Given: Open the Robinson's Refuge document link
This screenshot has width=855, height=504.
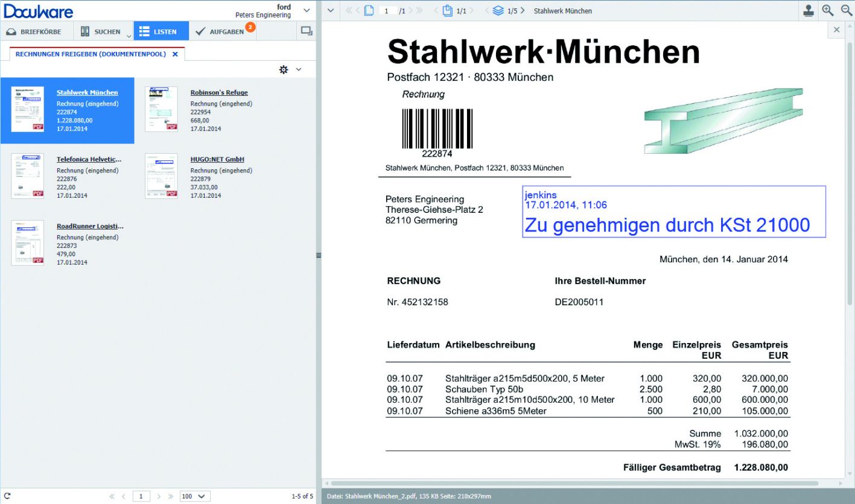Looking at the screenshot, I should click(219, 92).
